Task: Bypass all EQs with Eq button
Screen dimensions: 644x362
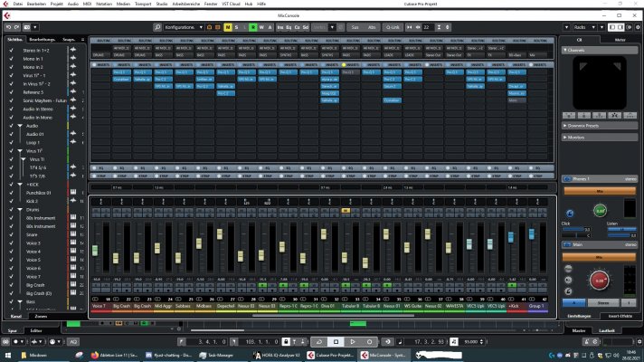Action: pyautogui.click(x=289, y=27)
